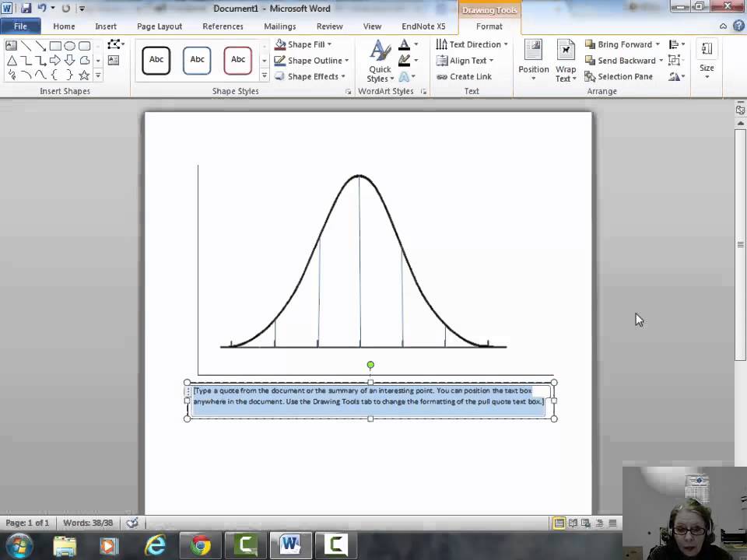Switch to the References tab
The height and width of the screenshot is (560, 747).
click(x=223, y=26)
